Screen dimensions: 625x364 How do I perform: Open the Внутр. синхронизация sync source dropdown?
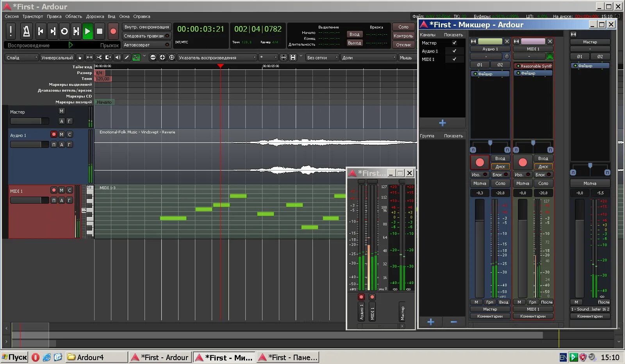(x=146, y=27)
